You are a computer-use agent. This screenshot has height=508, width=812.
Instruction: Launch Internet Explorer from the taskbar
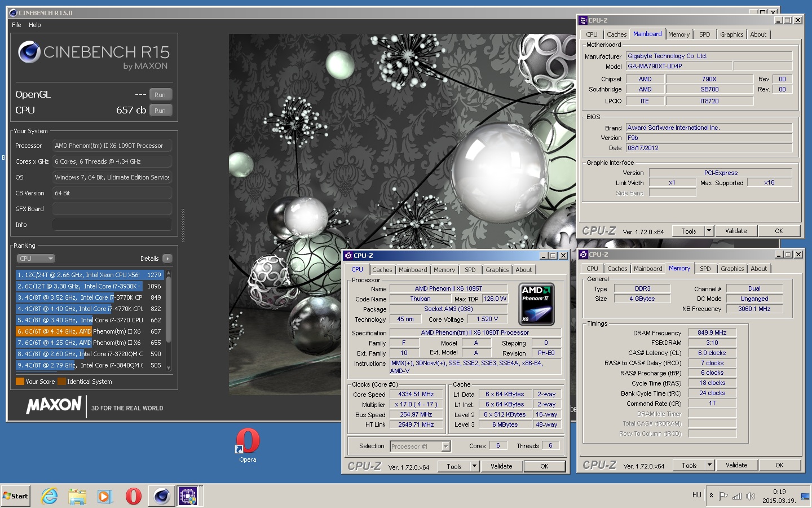point(50,496)
